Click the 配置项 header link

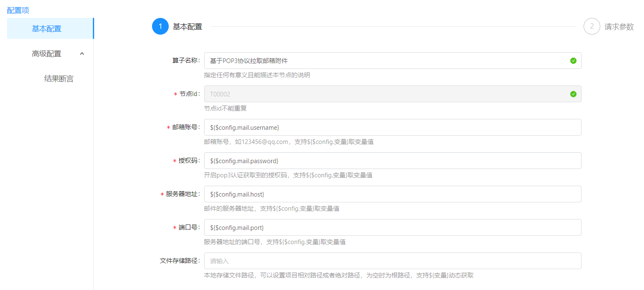(18, 10)
